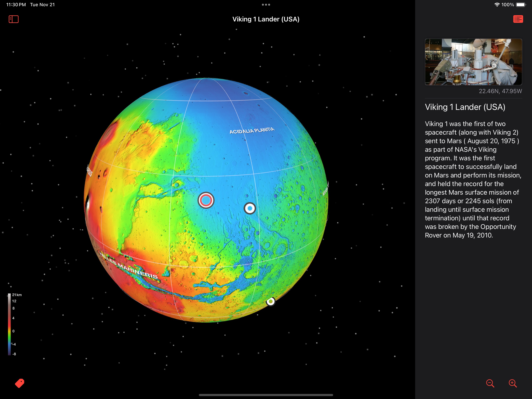Zoom in with the plus magnifier
Screen dimensions: 532x399
pos(513,383)
